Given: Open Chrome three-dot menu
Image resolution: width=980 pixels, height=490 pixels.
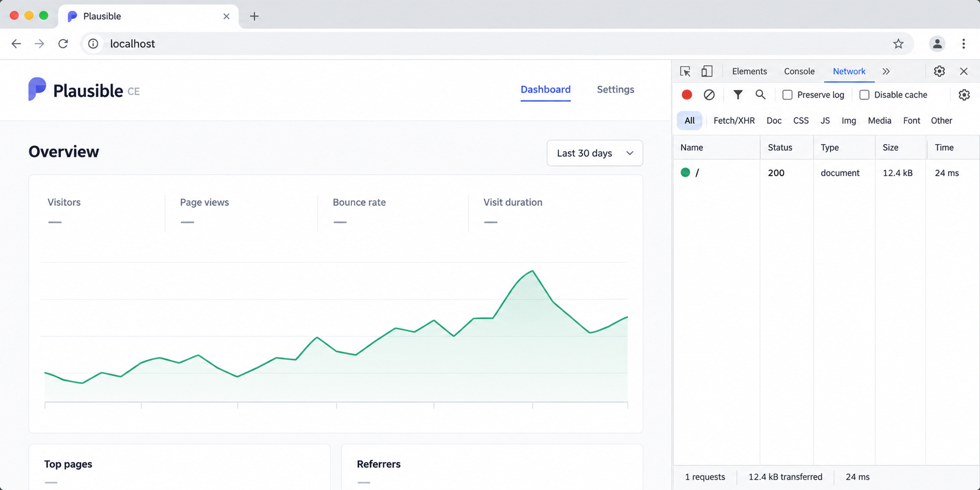Looking at the screenshot, I should coord(963,44).
